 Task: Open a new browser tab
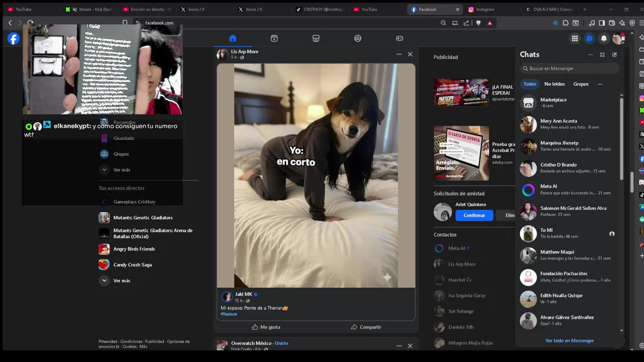[584, 9]
